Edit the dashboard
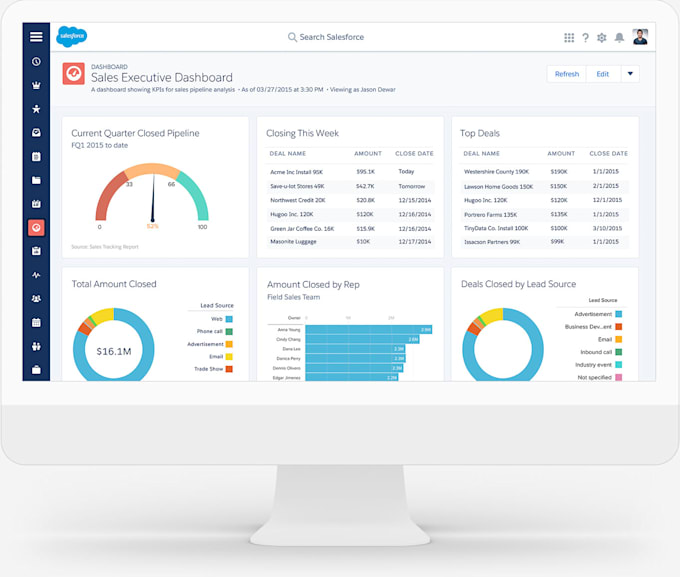 [603, 74]
